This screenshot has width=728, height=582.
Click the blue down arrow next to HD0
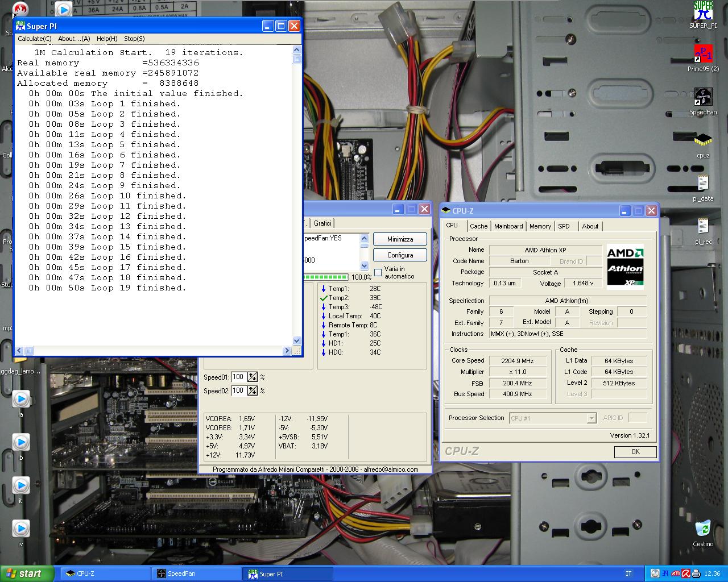click(324, 352)
